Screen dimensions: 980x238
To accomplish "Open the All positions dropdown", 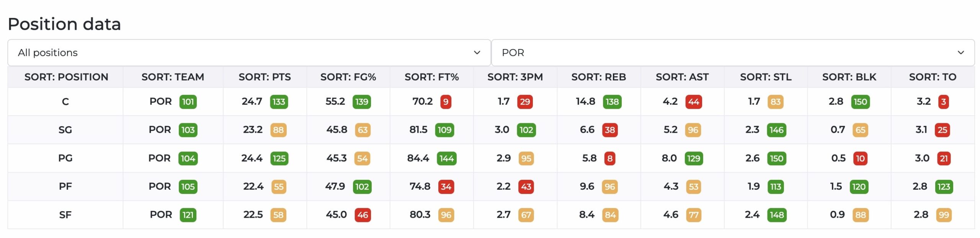I will point(249,52).
